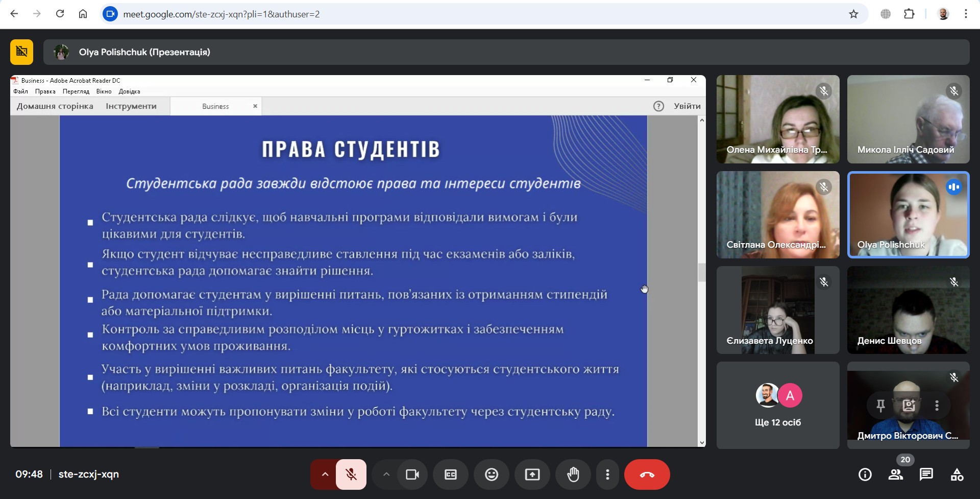980x499 pixels.
Task: Click the 'Ще 12 осіб' participants tile
Action: 777,406
